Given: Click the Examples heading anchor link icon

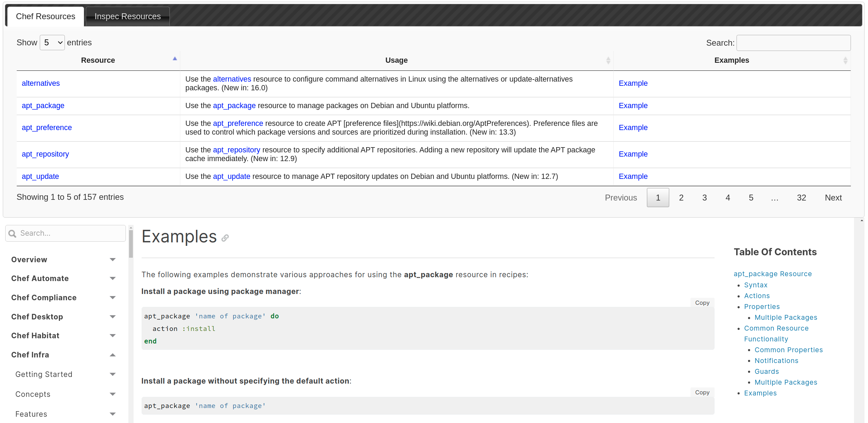Looking at the screenshot, I should [x=225, y=238].
